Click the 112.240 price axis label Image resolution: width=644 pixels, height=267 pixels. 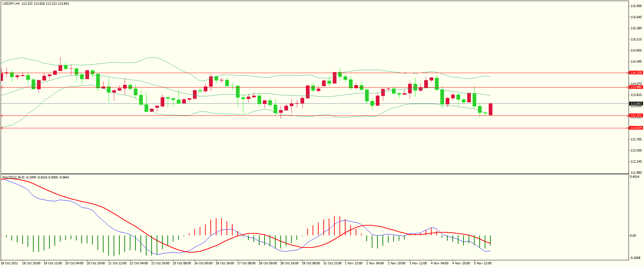636,162
